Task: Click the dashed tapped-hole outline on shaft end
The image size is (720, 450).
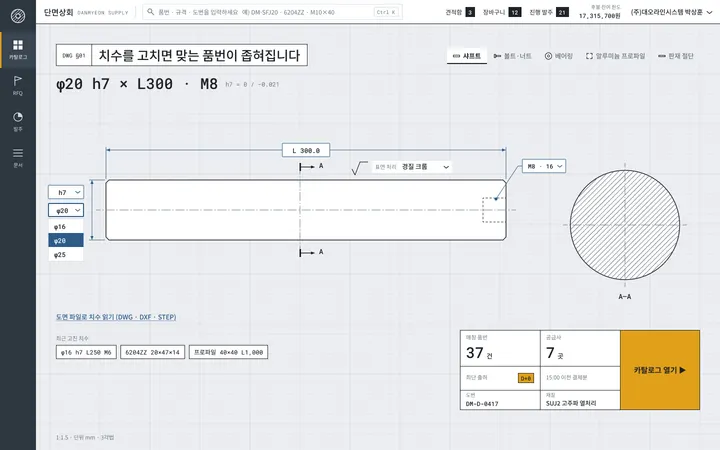Action: tap(494, 210)
